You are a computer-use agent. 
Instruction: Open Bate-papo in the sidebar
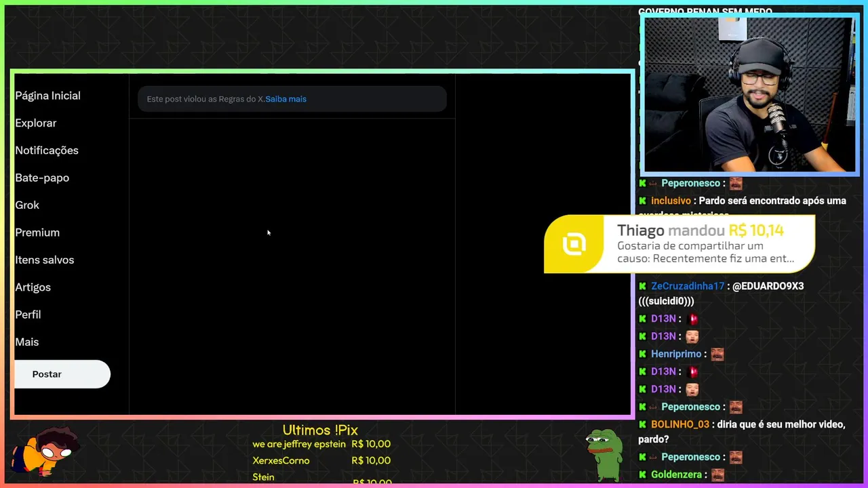[x=42, y=178]
